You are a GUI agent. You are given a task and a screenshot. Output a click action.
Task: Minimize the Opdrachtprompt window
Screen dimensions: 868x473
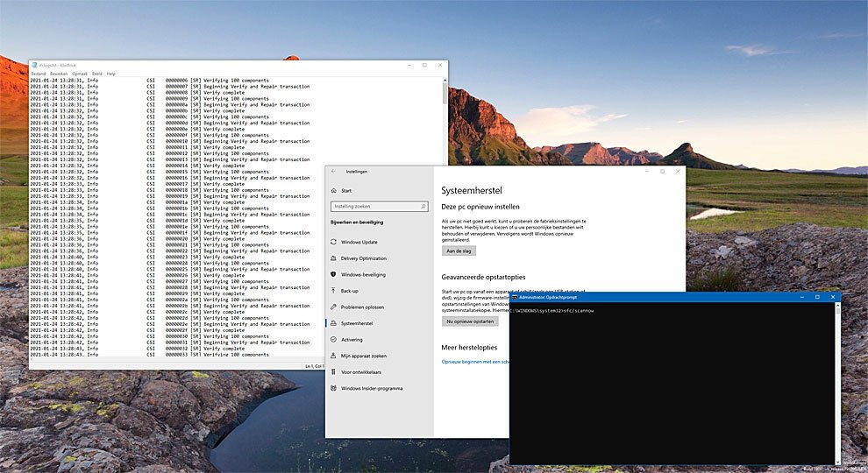point(802,297)
